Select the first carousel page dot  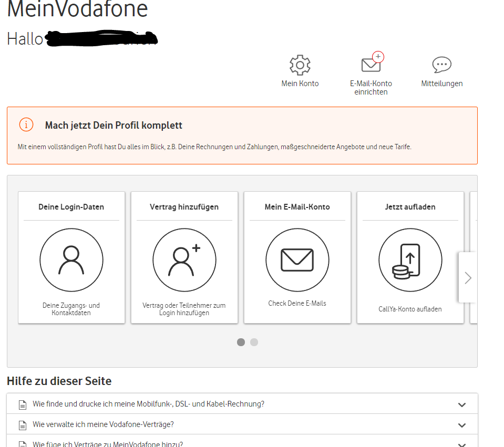coord(241,342)
